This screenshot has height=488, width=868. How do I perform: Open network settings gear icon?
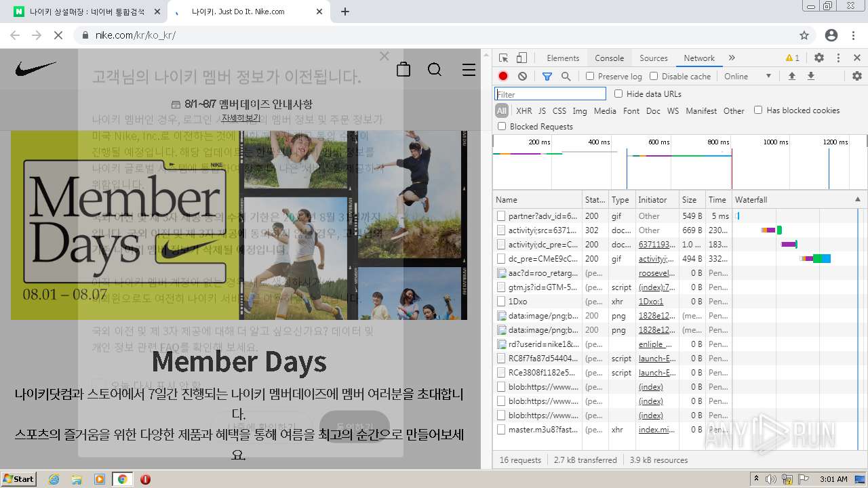coord(856,77)
